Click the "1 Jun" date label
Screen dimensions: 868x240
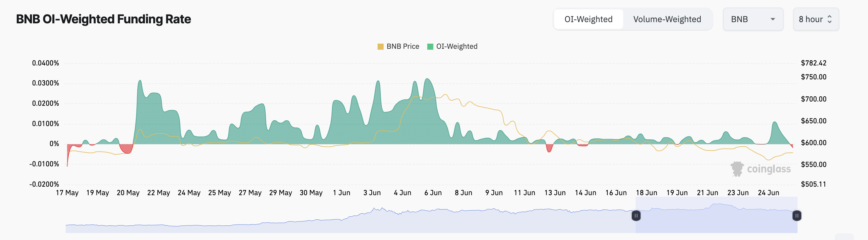[342, 193]
